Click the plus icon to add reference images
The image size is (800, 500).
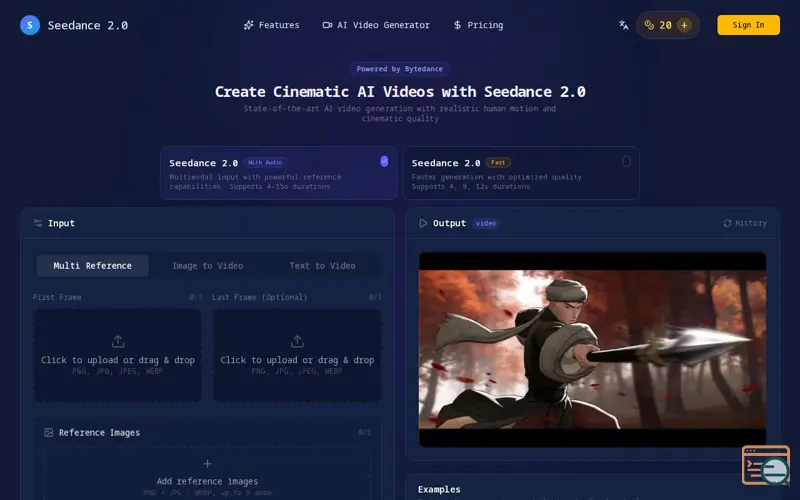pyautogui.click(x=207, y=463)
